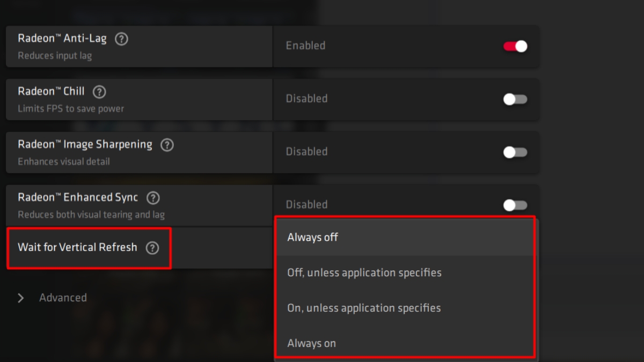Turn off the Radeon Anti-Lag toggle
The width and height of the screenshot is (644, 362).
point(515,46)
